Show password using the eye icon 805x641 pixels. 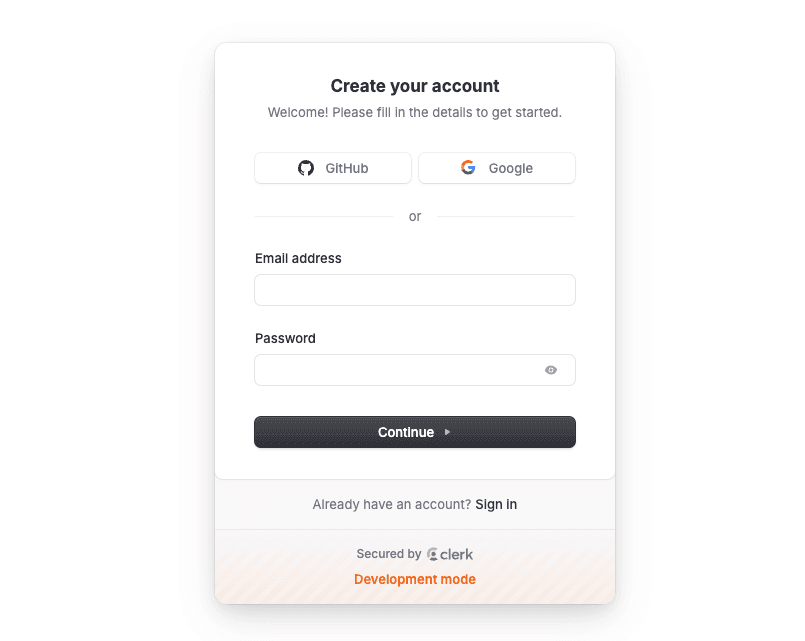[x=551, y=370]
